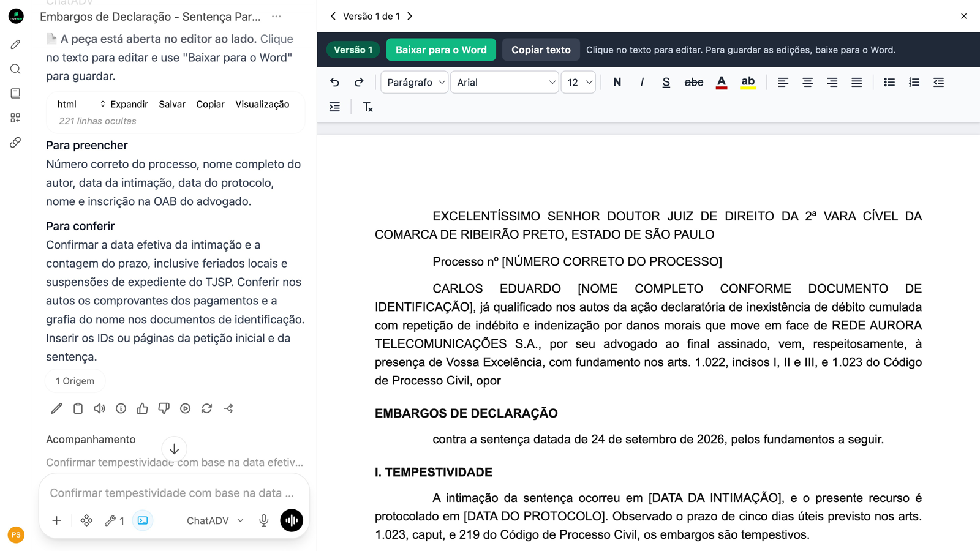Align text to the right

point(832,82)
